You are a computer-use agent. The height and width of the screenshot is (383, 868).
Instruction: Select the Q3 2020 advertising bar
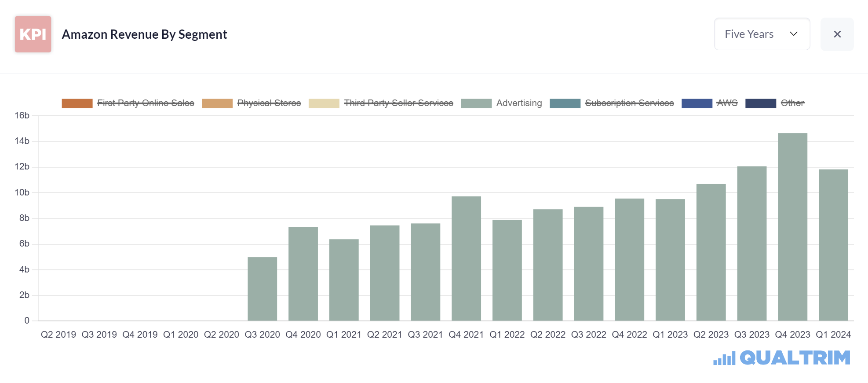pos(263,289)
